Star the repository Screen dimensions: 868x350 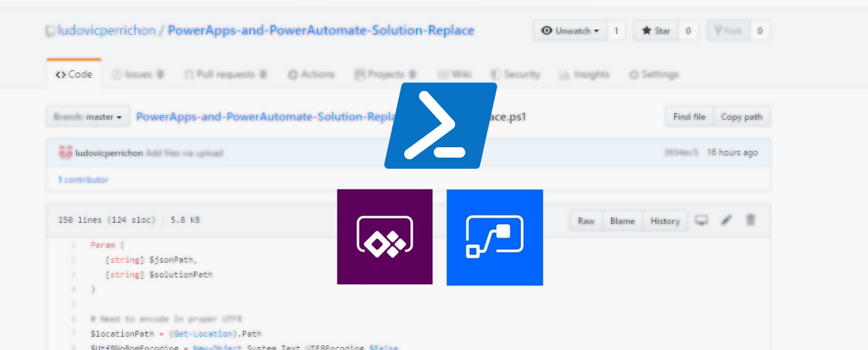coord(656,31)
